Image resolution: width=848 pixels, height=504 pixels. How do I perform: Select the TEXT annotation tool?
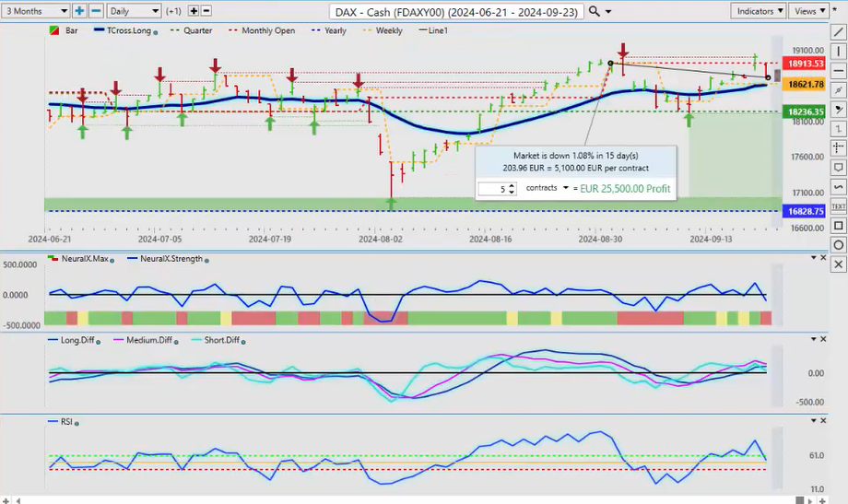[x=838, y=206]
